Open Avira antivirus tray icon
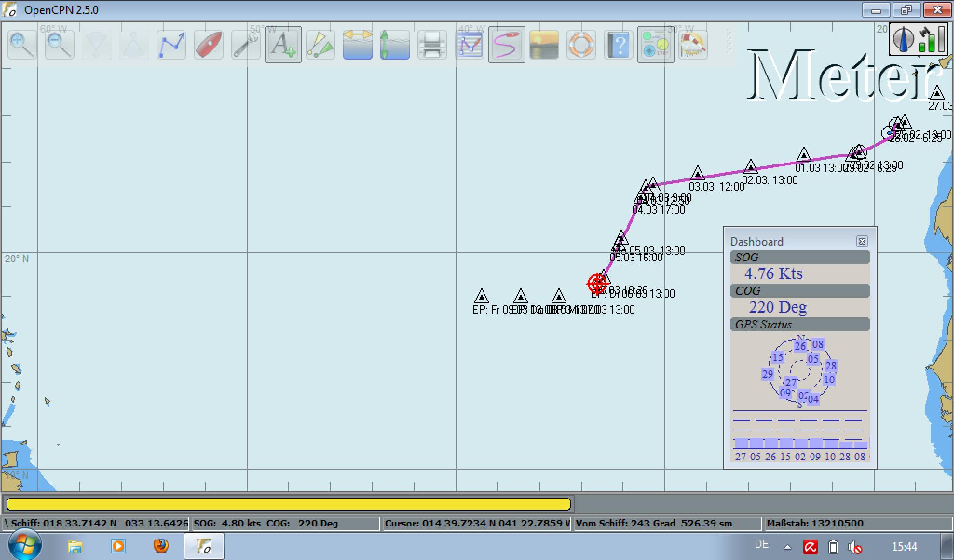Screen dimensions: 954x560 click(811, 547)
